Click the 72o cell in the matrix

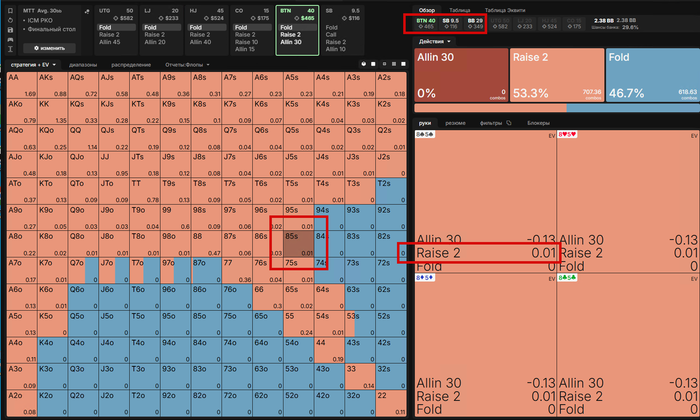pyautogui.click(x=238, y=403)
